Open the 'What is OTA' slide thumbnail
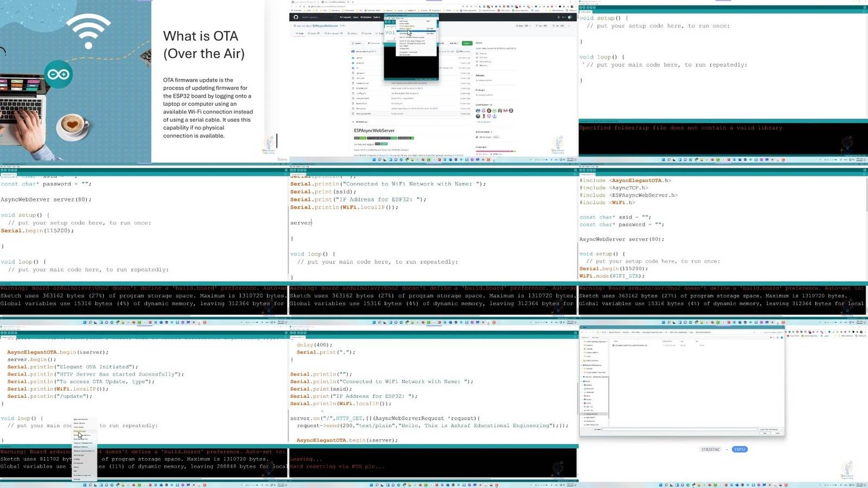The image size is (868, 488). click(x=144, y=81)
